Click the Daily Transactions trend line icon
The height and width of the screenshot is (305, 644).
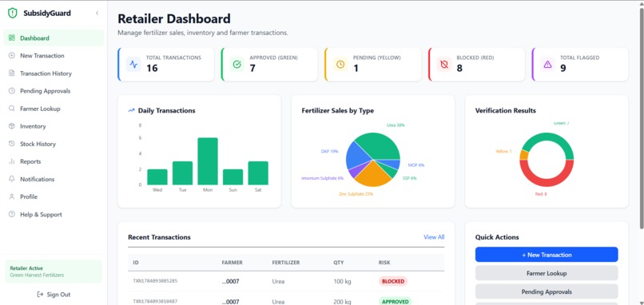click(131, 110)
